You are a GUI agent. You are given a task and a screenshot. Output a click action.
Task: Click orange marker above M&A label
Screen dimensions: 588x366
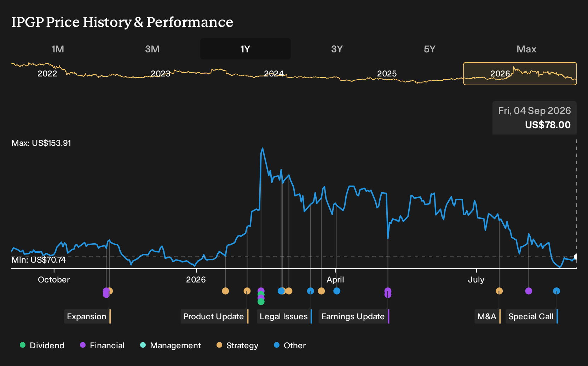pyautogui.click(x=499, y=291)
